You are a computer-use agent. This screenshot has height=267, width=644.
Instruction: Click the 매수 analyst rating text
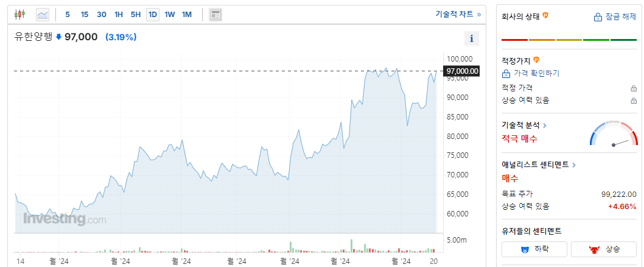tap(510, 179)
